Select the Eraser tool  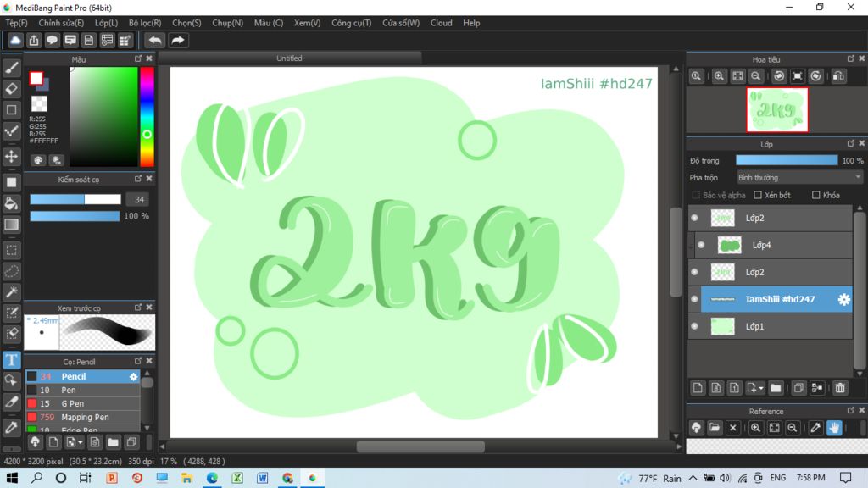coord(12,88)
